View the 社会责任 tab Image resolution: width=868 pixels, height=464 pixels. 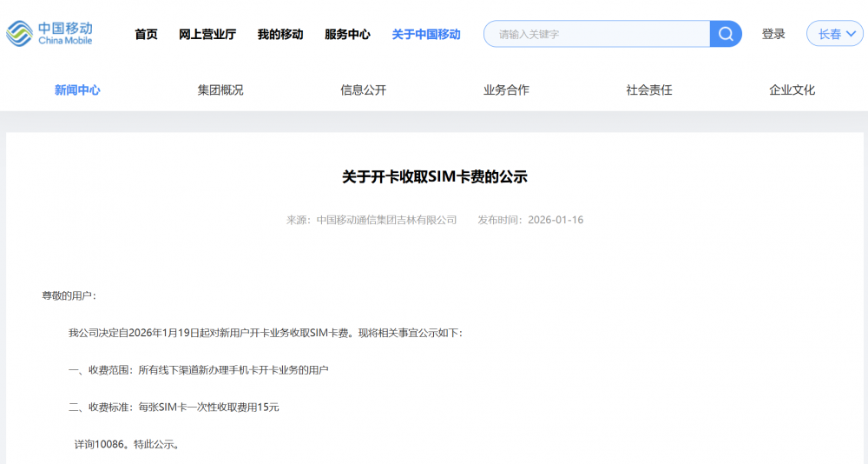(649, 89)
